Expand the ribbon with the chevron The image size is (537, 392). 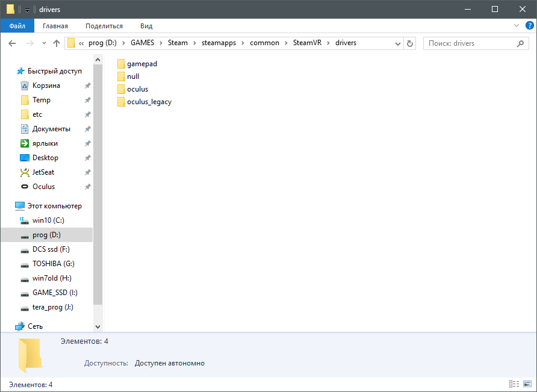[516, 25]
